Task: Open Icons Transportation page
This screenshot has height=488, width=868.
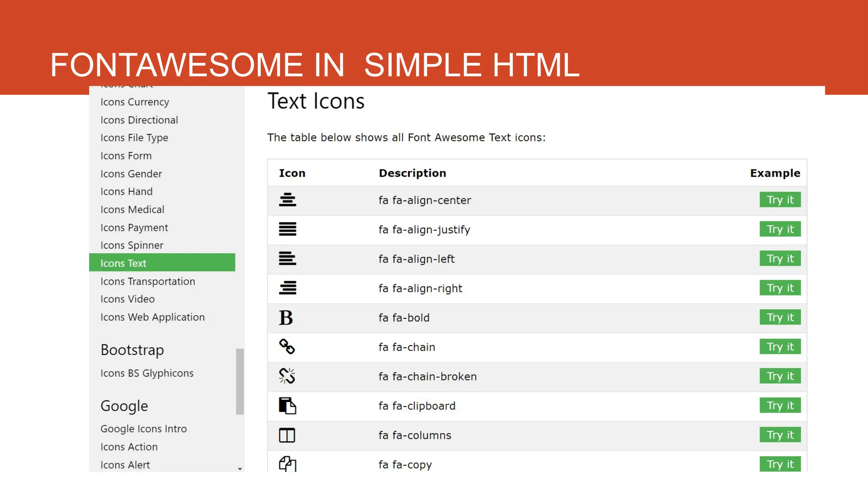Action: 147,281
